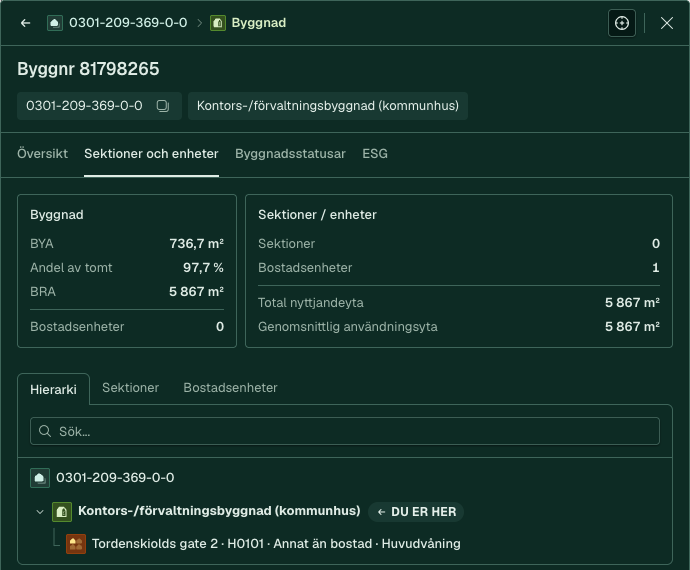Click the locate-on-map crosshair button
The image size is (690, 570).
point(621,23)
